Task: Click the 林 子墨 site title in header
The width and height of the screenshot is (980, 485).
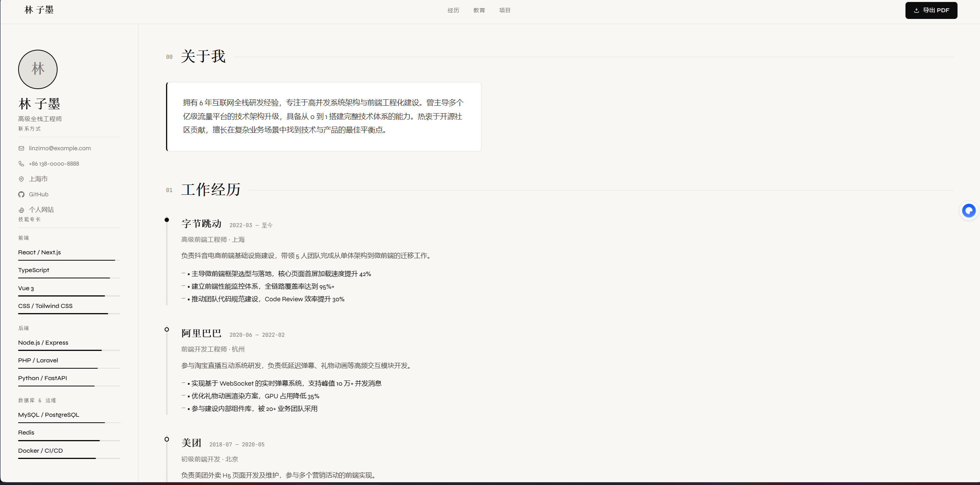Action: (x=39, y=10)
